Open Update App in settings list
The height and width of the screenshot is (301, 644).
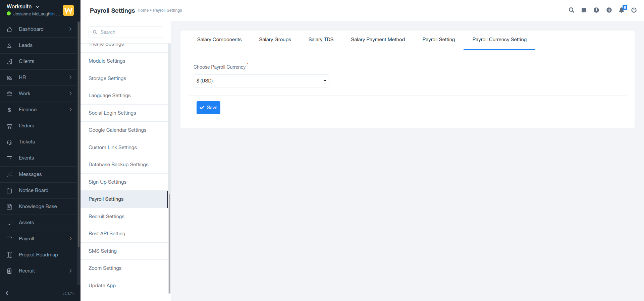click(x=124, y=286)
